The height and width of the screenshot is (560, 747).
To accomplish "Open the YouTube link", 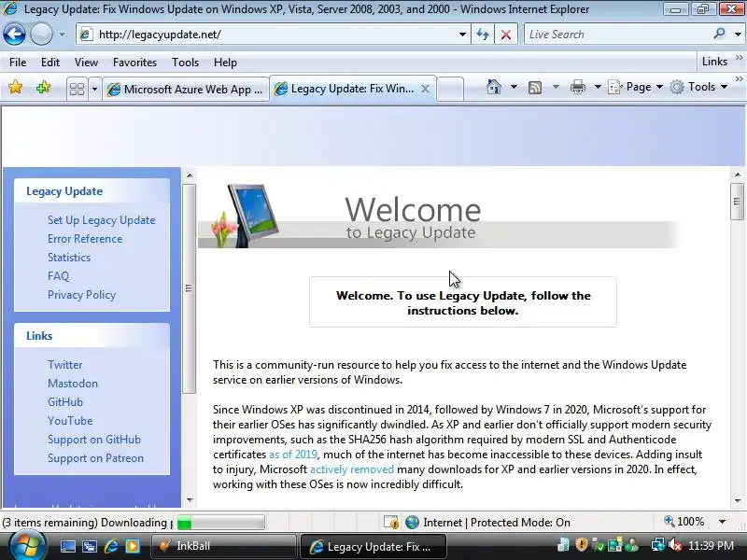I will point(70,421).
